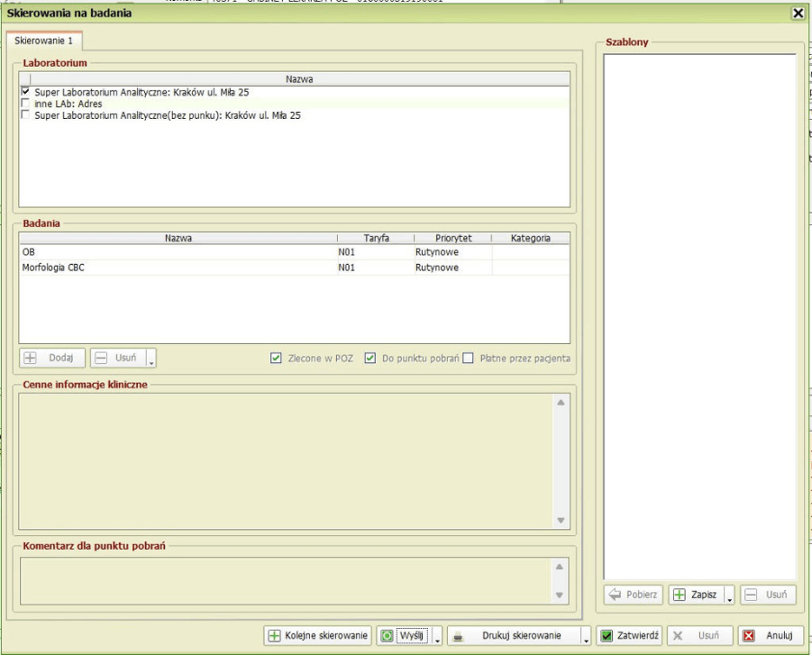The image size is (812, 655).
Task: Click N01 tariff in Morfologia CBC row
Action: pyautogui.click(x=346, y=268)
